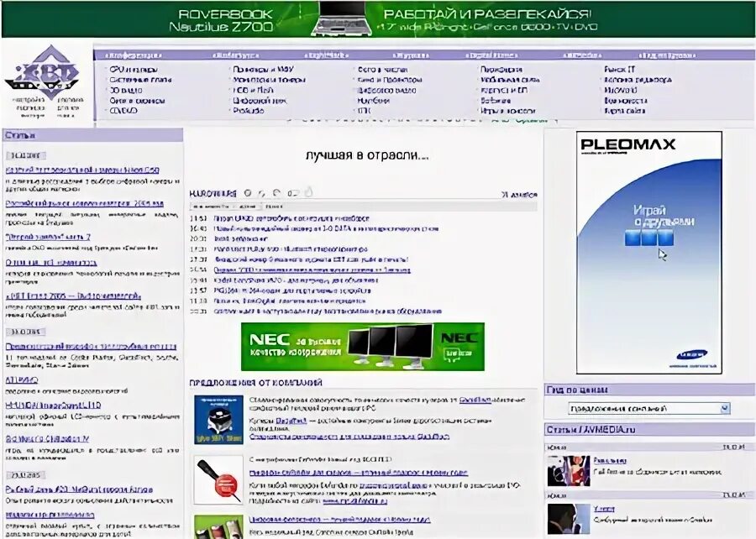Open the underlined news item mentioning Samsung
This screenshot has width=756, height=539.
click(312, 270)
